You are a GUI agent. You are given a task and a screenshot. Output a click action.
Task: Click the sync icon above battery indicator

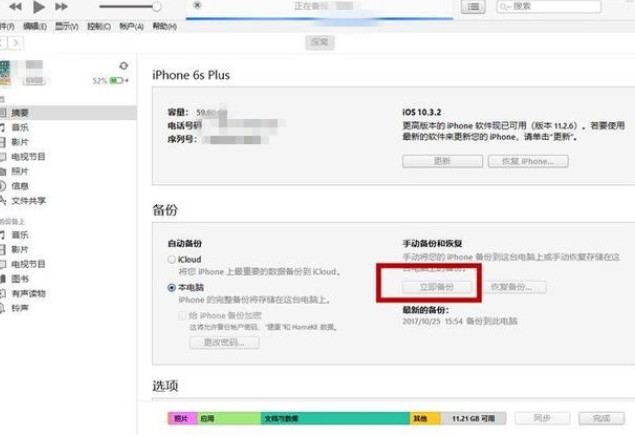[123, 66]
